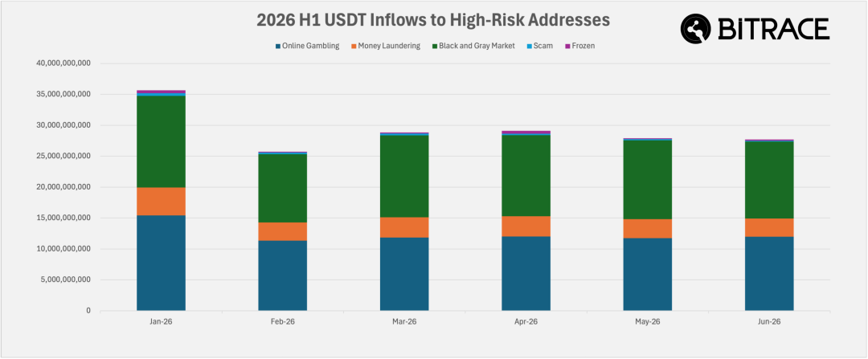Click the chart title text

tap(433, 20)
